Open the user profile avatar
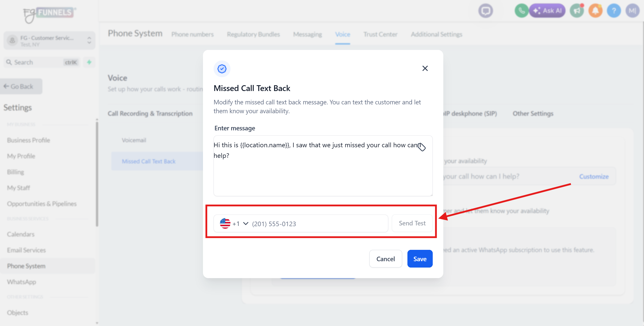The image size is (644, 326). click(x=632, y=11)
